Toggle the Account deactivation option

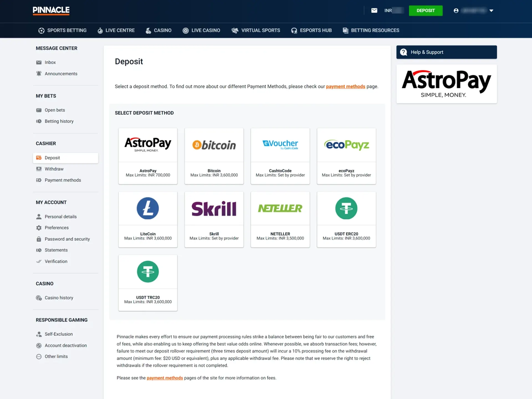pos(65,345)
